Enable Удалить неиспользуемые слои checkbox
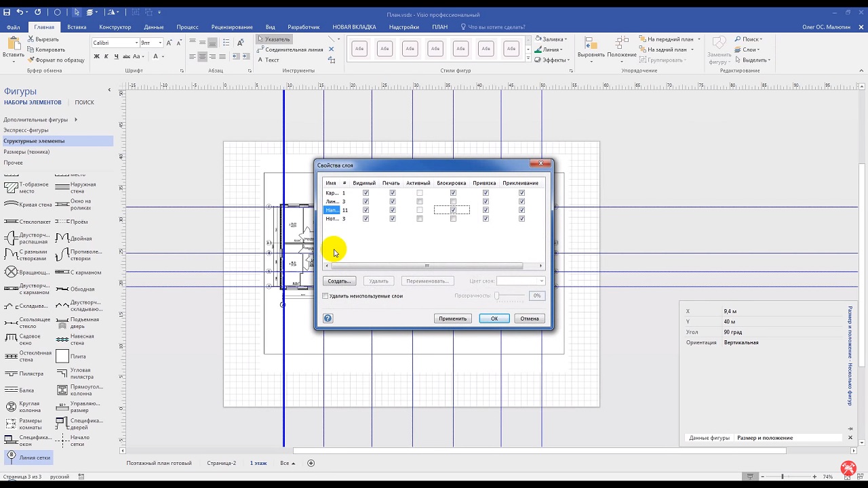 tap(325, 296)
